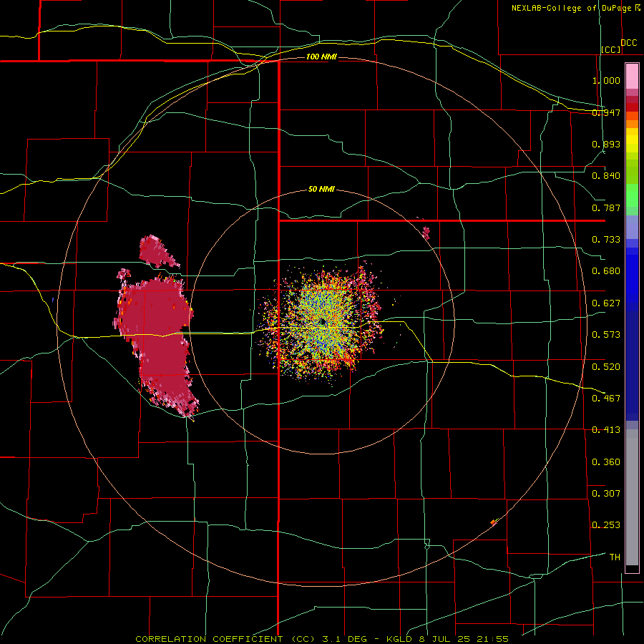Click the 0.733 color scale value

[606, 240]
